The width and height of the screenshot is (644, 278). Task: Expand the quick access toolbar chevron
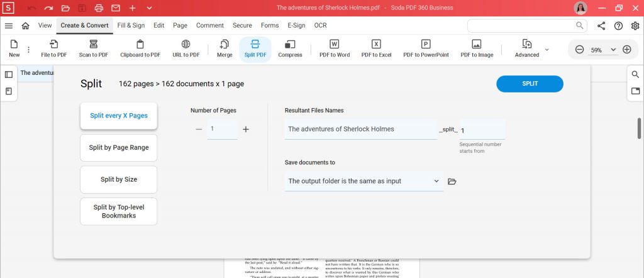click(x=149, y=8)
